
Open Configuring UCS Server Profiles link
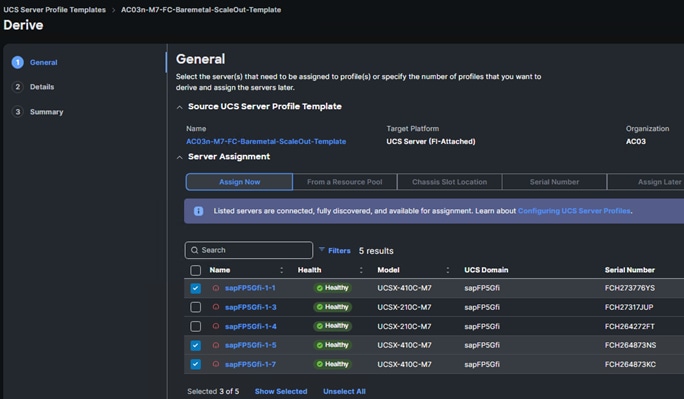(574, 211)
